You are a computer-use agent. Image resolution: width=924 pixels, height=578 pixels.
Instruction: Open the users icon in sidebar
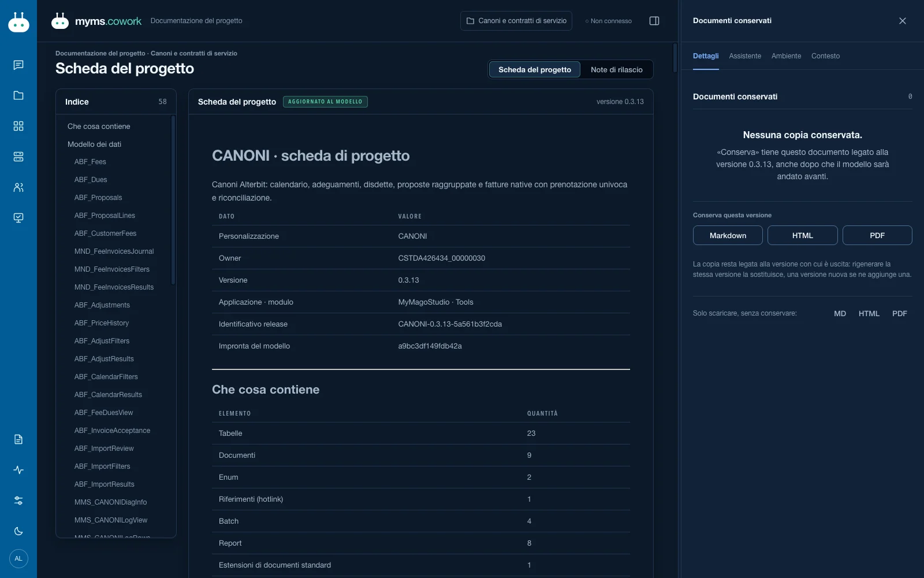pyautogui.click(x=18, y=187)
